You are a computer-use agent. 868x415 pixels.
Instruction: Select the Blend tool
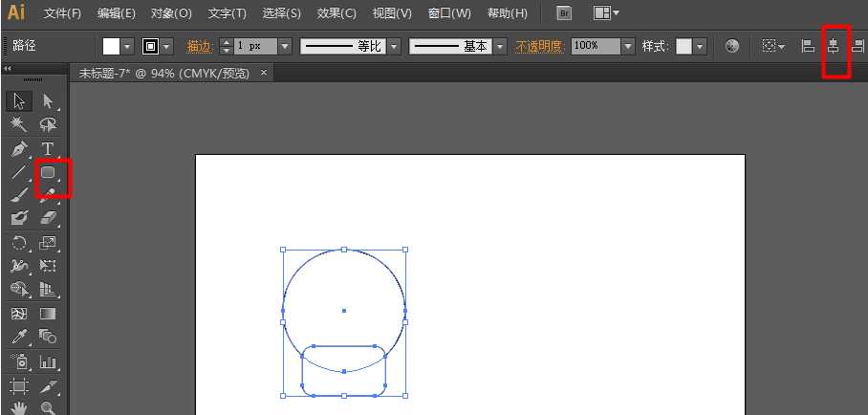click(x=48, y=337)
